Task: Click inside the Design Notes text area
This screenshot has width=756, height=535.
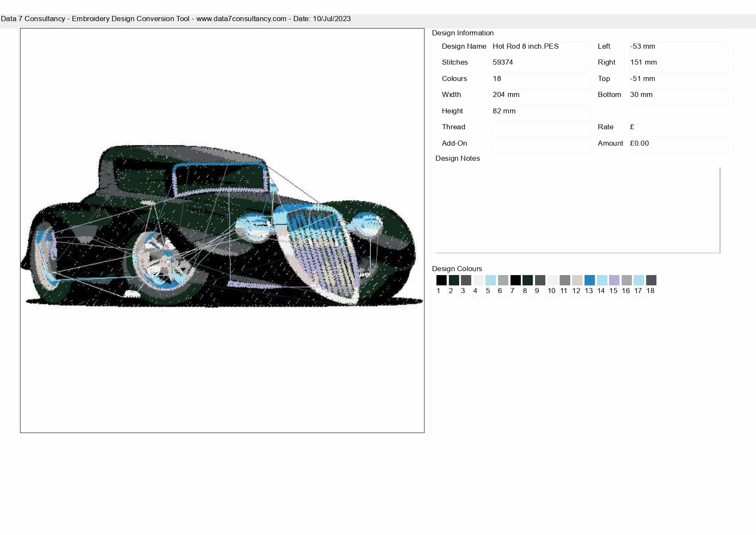Action: click(x=578, y=210)
